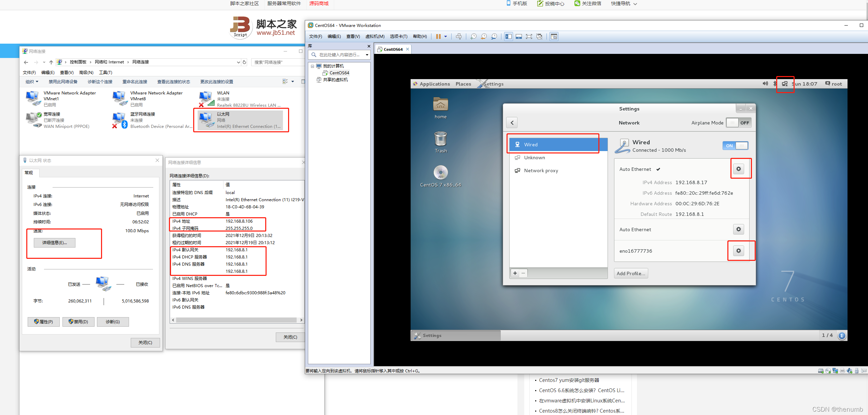The height and width of the screenshot is (415, 868).
Task: Click the printer status icon in VMware
Action: point(842,371)
